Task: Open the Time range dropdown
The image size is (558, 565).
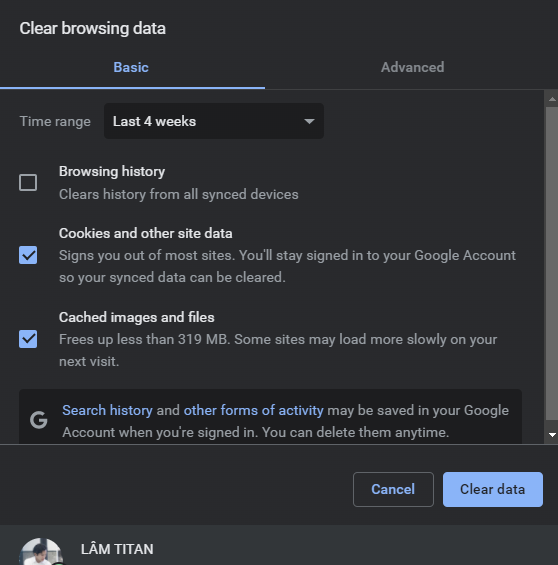Action: (214, 121)
